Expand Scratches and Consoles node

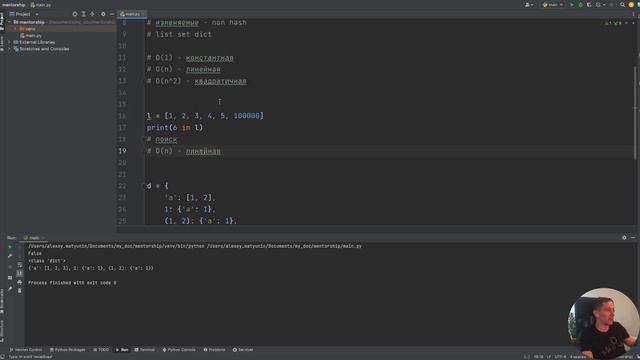(x=10, y=49)
